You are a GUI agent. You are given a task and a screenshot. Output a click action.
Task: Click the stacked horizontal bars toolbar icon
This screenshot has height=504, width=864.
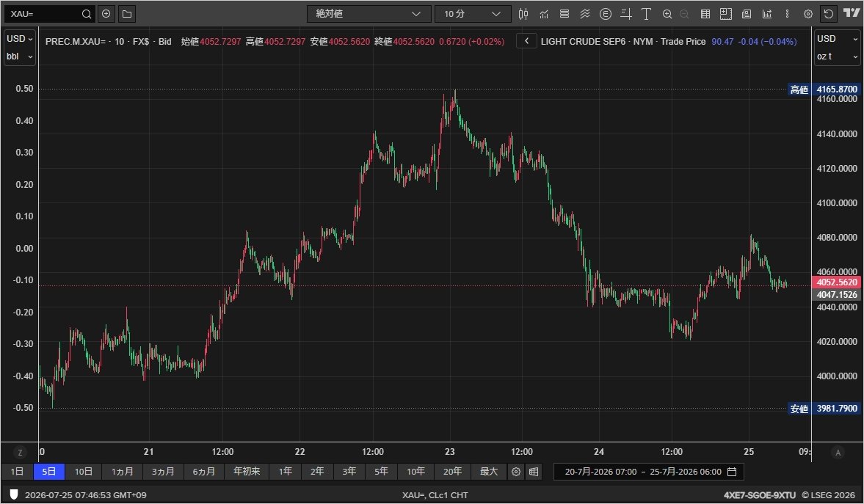click(x=564, y=14)
